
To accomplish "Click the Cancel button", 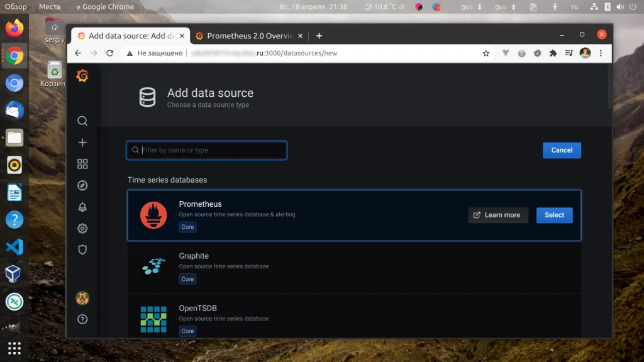I will pos(561,150).
